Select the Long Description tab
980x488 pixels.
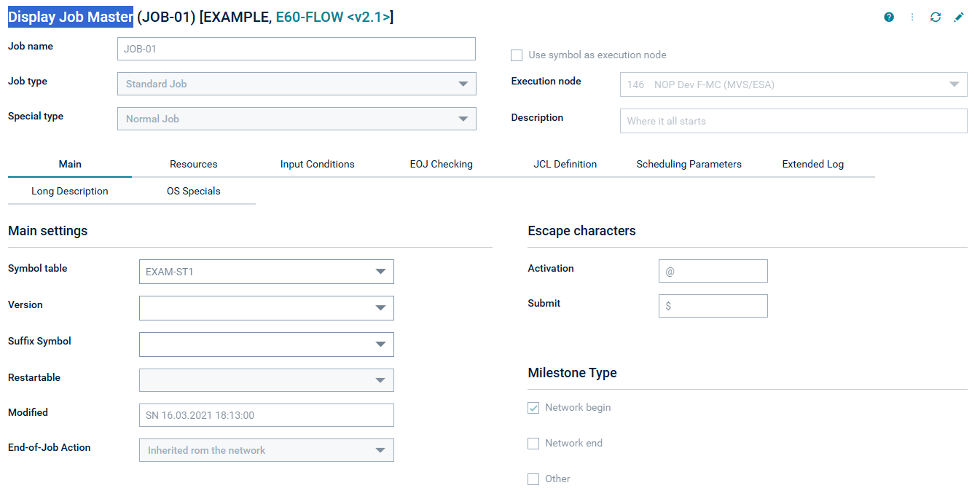click(x=70, y=191)
